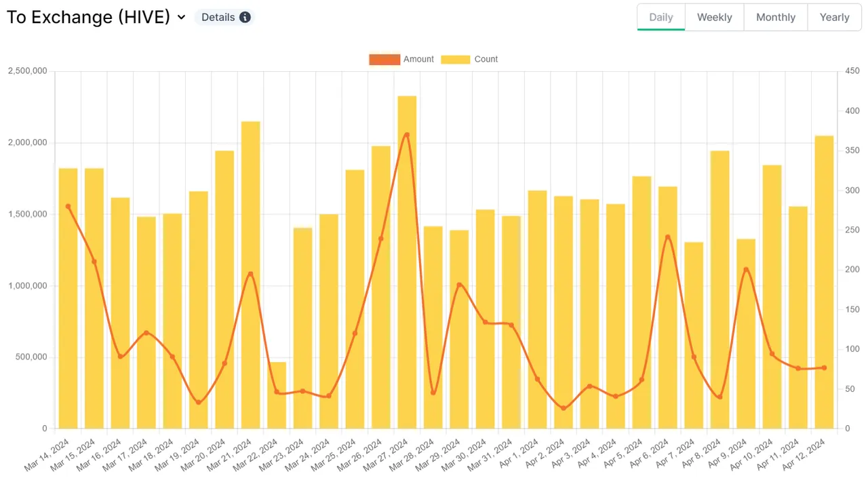Switch to the Weekly tab
This screenshot has width=868, height=480.
715,18
